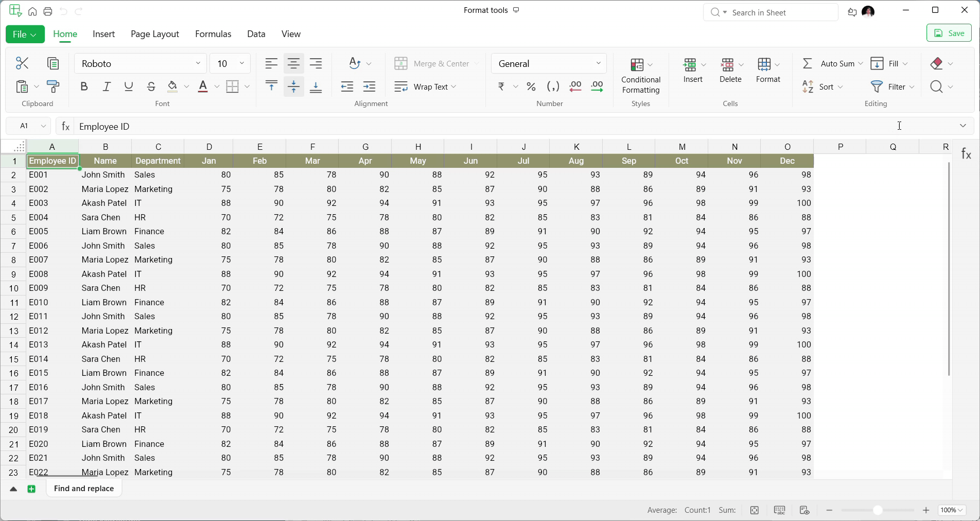Apply percent style number format
This screenshot has width=980, height=521.
click(x=531, y=86)
